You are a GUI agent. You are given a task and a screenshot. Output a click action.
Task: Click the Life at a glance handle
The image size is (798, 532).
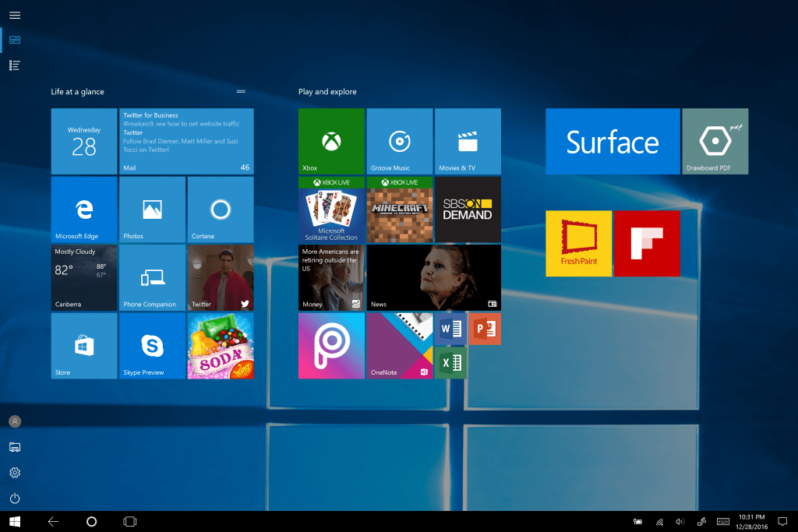click(x=241, y=92)
